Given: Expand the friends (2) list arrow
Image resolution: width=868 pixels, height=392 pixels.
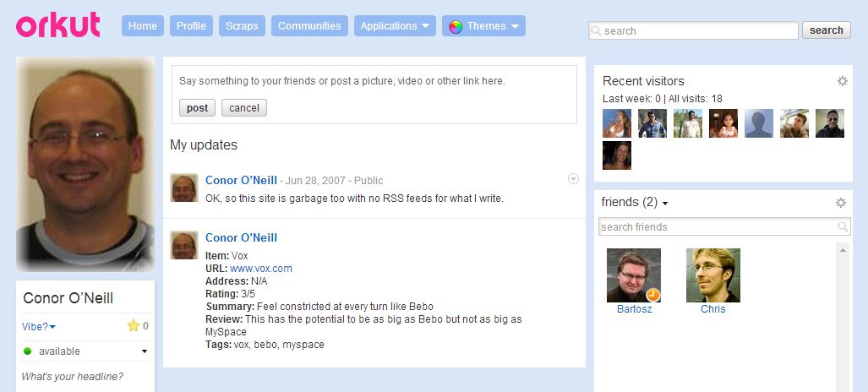Looking at the screenshot, I should (665, 204).
